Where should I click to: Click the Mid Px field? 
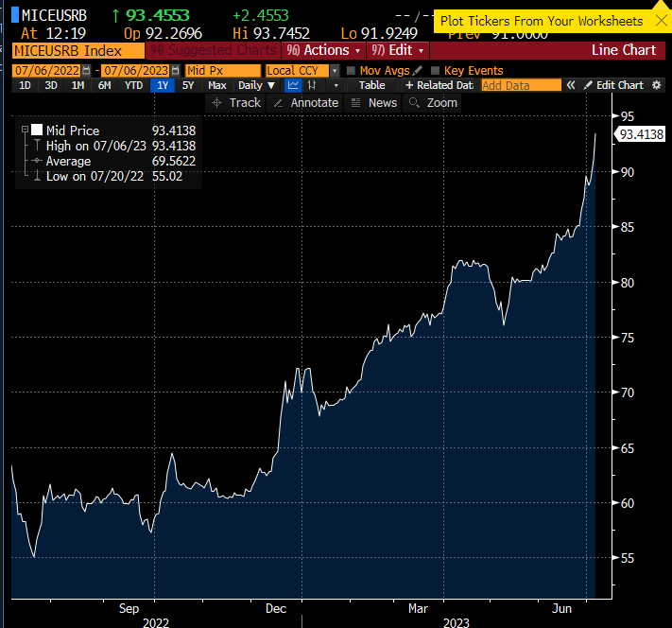point(223,70)
